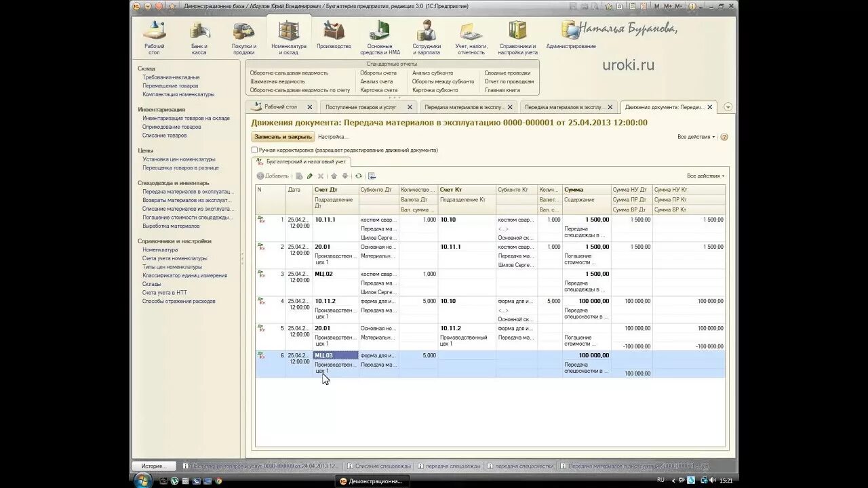
Task: Open the Windows Start button
Action: pyautogui.click(x=143, y=481)
